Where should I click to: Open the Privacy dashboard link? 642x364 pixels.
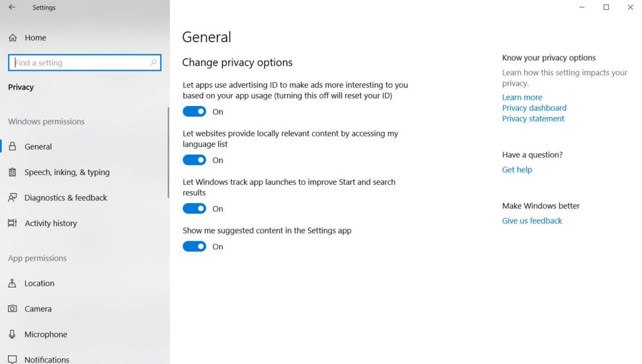pyautogui.click(x=534, y=108)
